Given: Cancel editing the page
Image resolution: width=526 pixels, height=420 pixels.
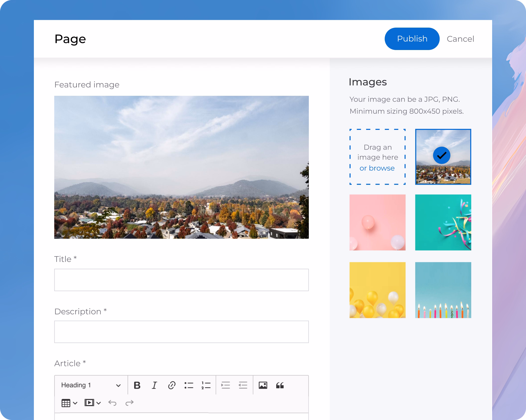Looking at the screenshot, I should (460, 39).
